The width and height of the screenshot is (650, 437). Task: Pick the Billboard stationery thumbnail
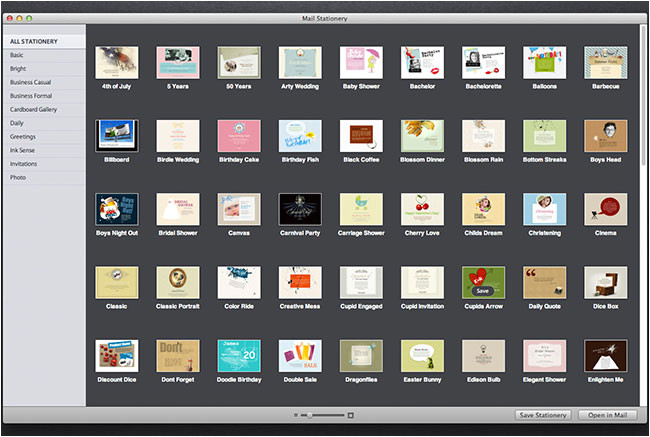tap(116, 136)
